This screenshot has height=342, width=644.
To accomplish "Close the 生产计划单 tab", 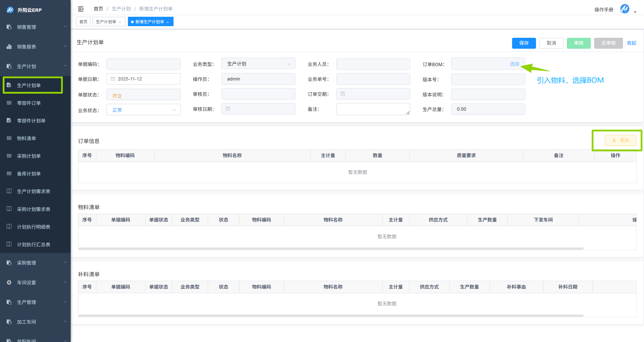I will pyautogui.click(x=120, y=22).
